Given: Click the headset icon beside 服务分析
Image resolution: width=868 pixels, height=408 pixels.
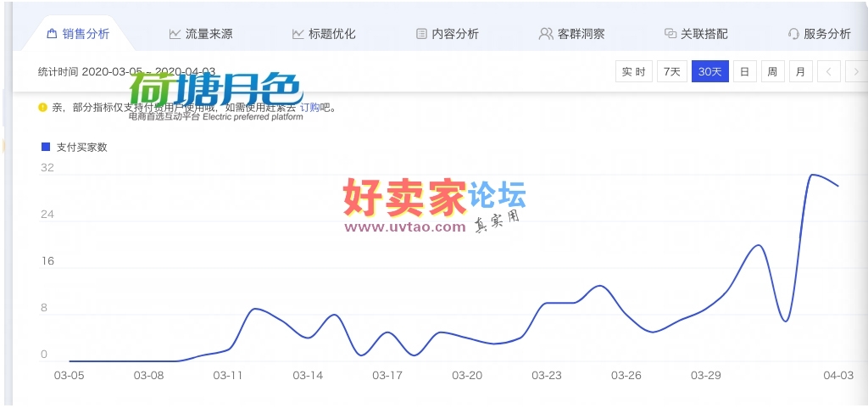Looking at the screenshot, I should (x=793, y=34).
